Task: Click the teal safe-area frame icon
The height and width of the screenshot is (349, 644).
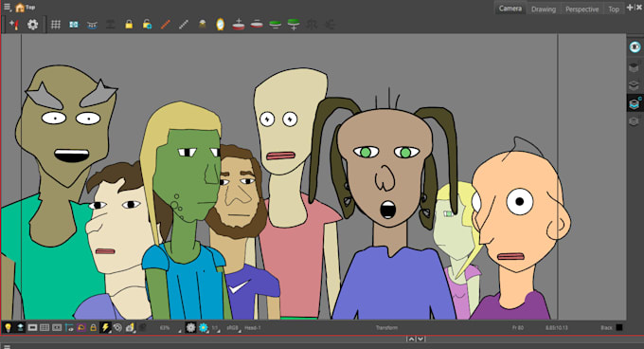Action: click(74, 25)
